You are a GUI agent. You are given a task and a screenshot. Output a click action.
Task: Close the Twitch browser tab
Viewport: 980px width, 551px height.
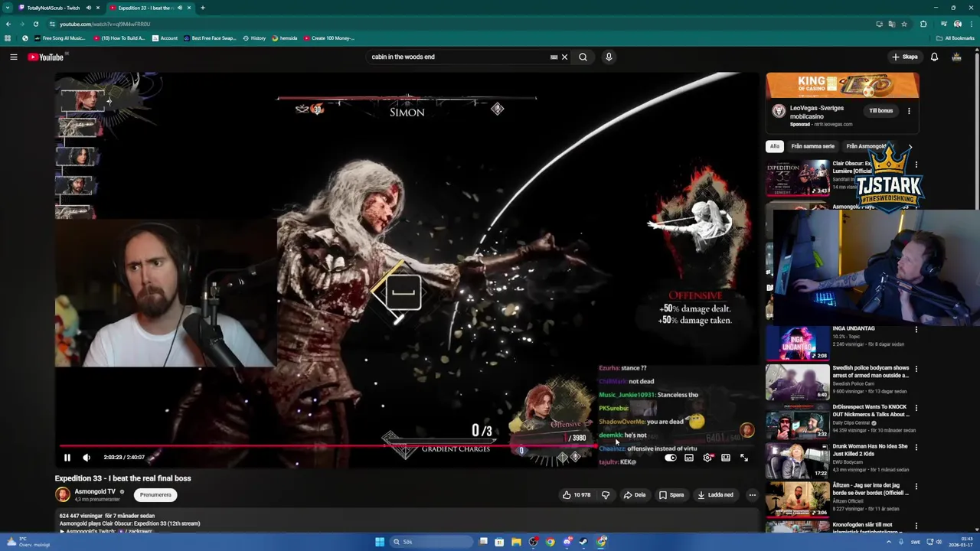click(99, 8)
